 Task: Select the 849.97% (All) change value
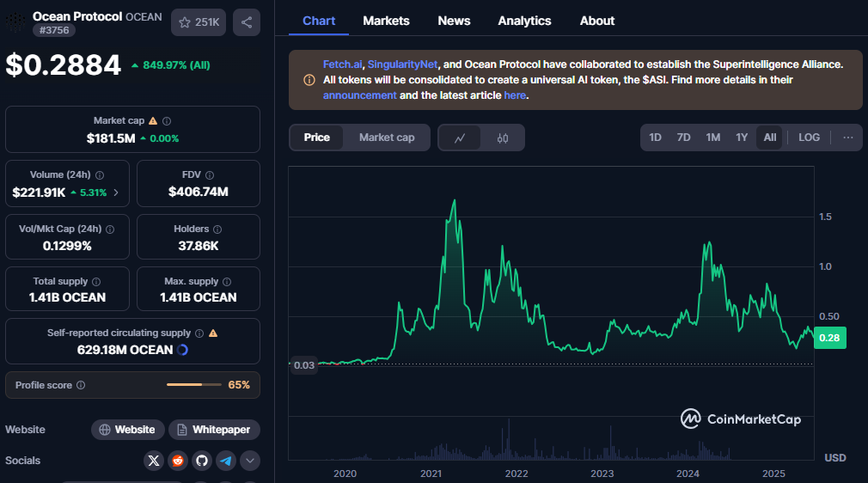tap(170, 65)
